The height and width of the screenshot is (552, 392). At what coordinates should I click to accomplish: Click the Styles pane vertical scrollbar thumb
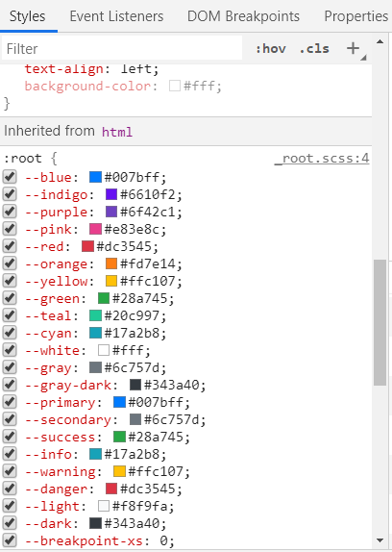pos(380,322)
